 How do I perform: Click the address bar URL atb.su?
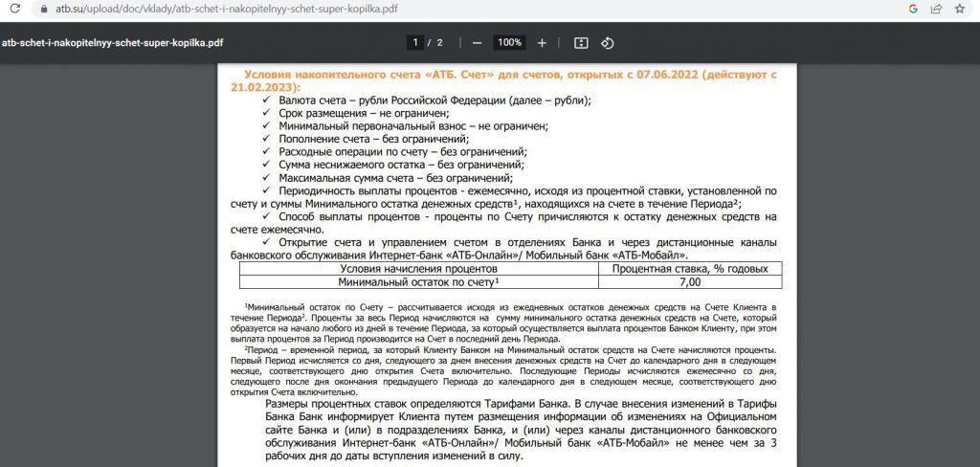225,10
